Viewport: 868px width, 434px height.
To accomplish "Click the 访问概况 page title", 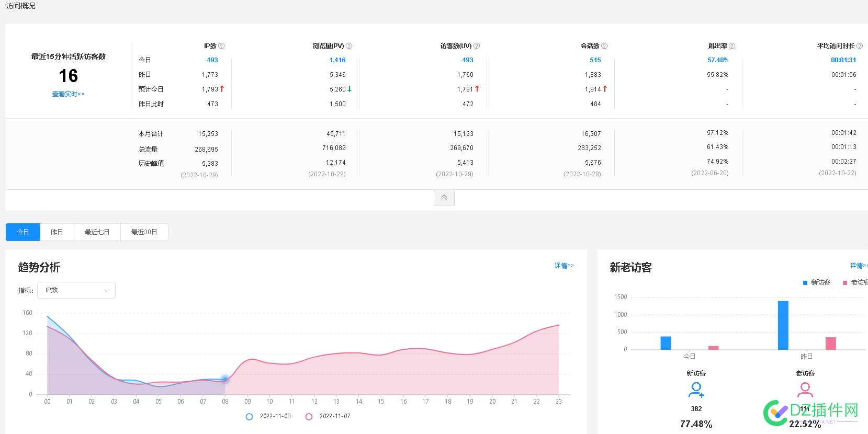I will coord(21,6).
